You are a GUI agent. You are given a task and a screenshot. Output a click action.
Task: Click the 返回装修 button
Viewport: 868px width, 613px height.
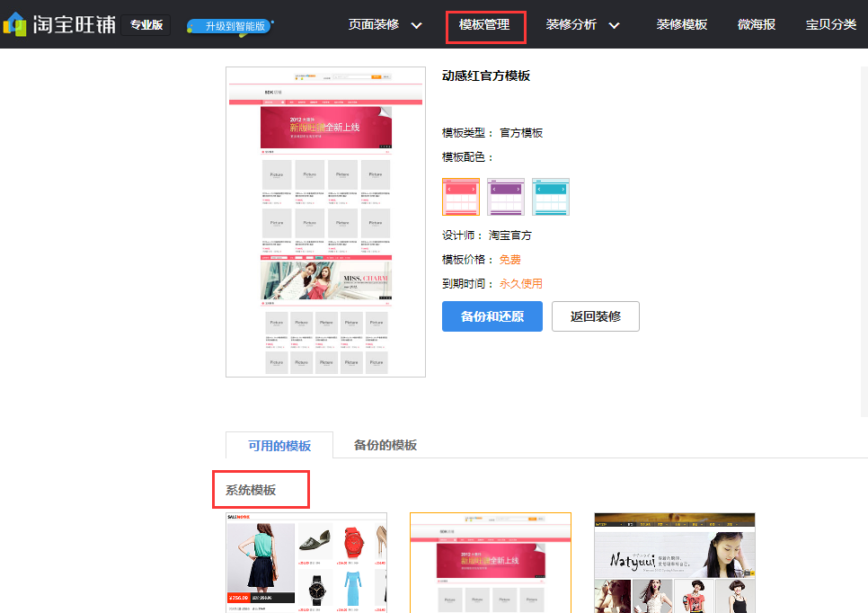[x=595, y=316]
